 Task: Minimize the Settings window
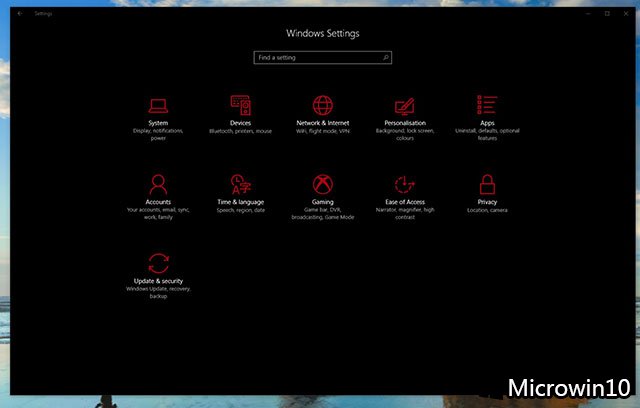(x=588, y=13)
